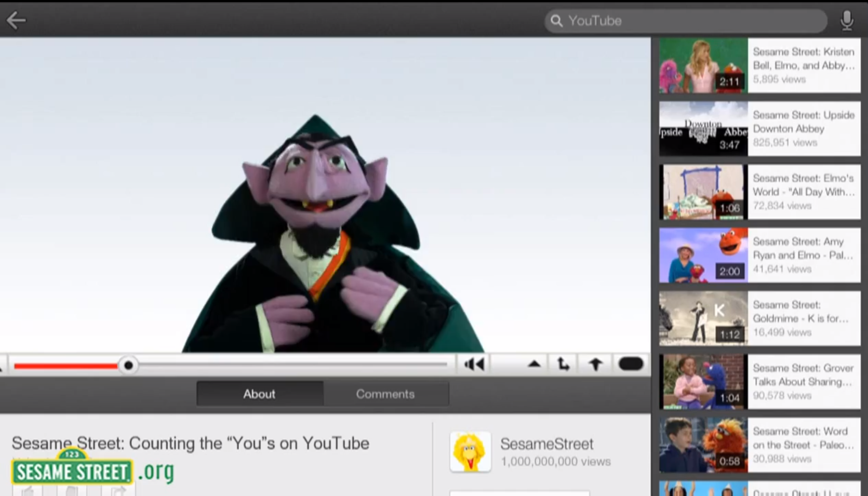Screen dimensions: 868x496
Task: Select the About tab
Action: (259, 394)
